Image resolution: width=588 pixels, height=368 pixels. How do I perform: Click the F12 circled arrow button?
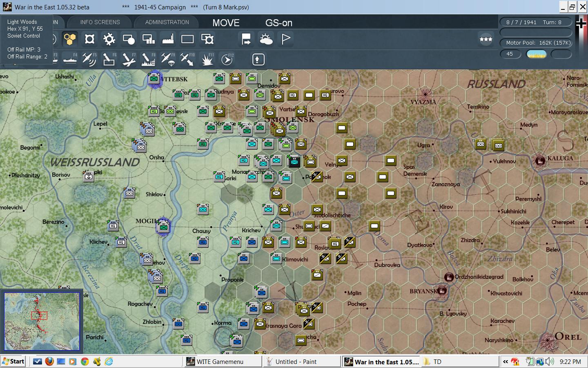pyautogui.click(x=227, y=60)
